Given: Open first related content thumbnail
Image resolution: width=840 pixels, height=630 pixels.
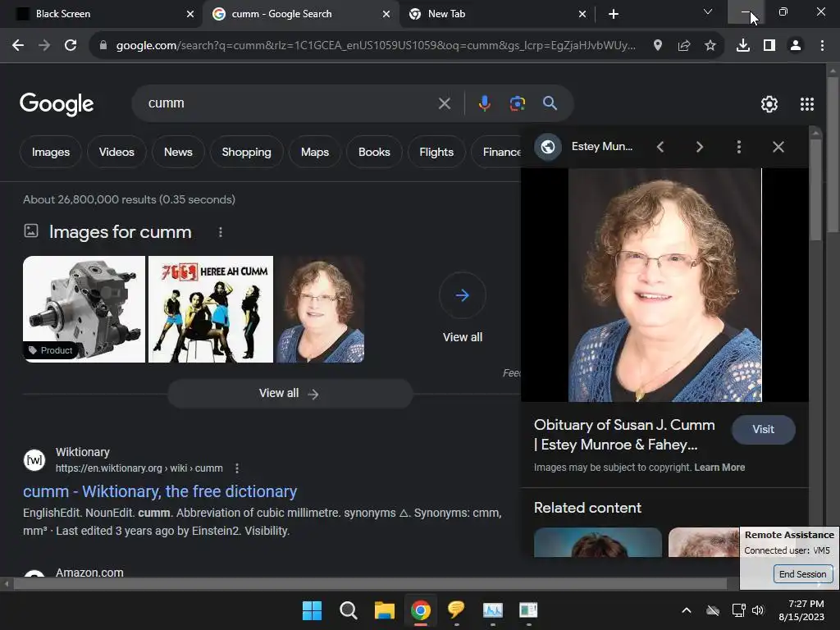Looking at the screenshot, I should pos(598,542).
